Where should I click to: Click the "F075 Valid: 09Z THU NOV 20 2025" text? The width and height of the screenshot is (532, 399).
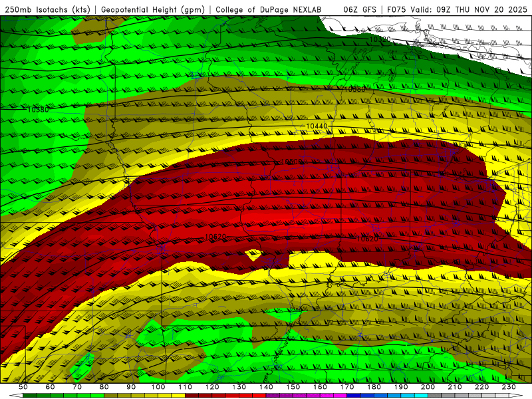(x=457, y=9)
